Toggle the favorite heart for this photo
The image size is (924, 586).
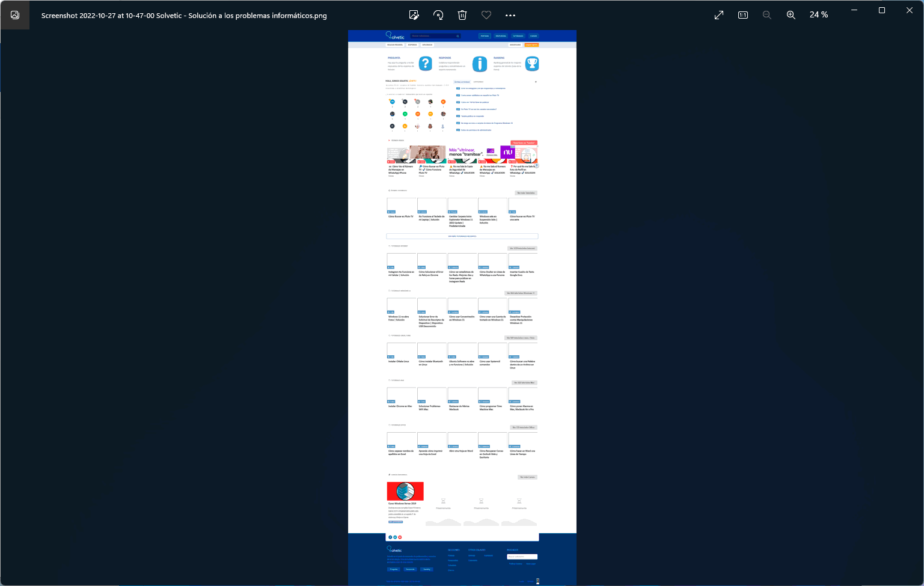(486, 14)
